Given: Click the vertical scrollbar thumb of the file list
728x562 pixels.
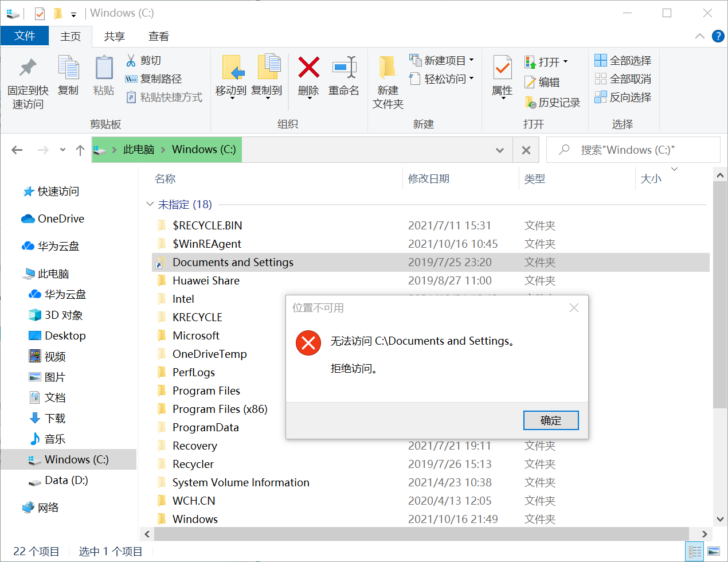Looking at the screenshot, I should tap(720, 295).
